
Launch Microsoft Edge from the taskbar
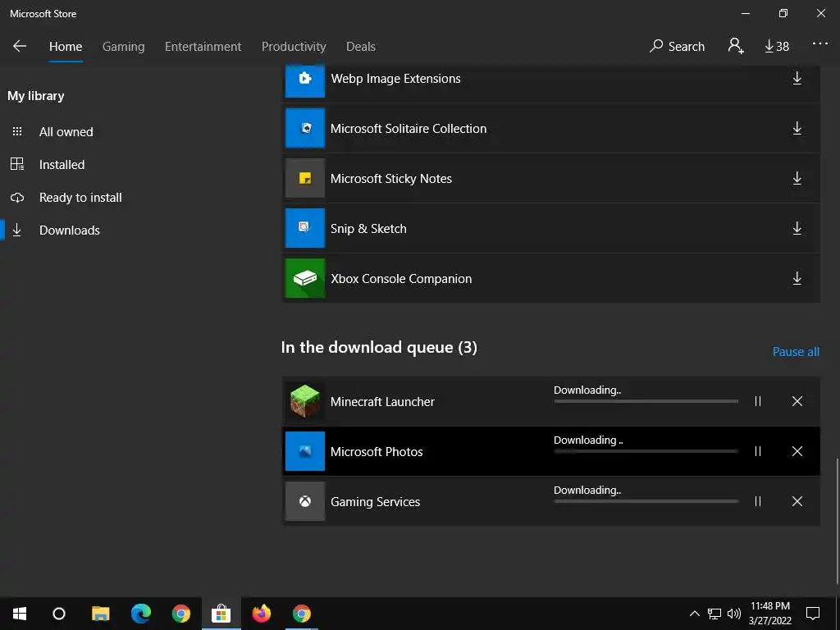[x=141, y=614]
